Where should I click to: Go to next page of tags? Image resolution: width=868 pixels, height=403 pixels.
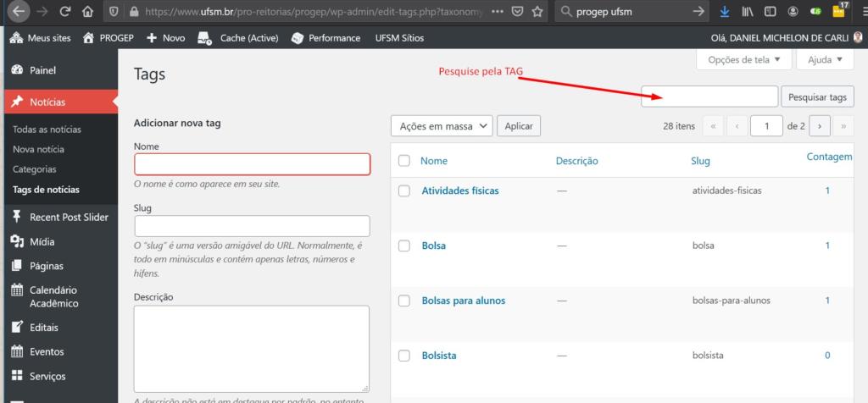click(819, 126)
